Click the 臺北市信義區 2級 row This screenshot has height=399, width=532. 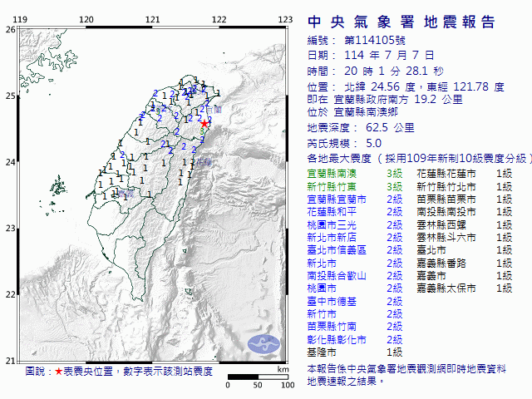[355, 250]
